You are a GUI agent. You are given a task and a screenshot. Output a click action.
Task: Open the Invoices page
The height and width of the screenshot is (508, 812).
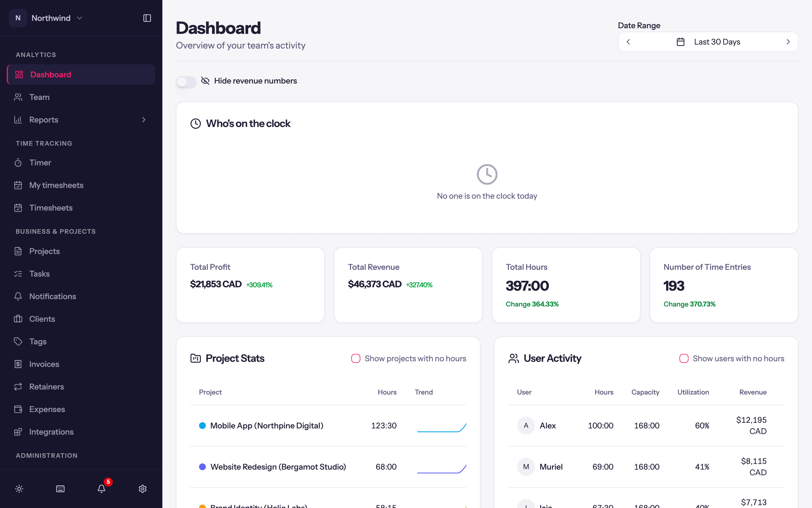pyautogui.click(x=81, y=364)
